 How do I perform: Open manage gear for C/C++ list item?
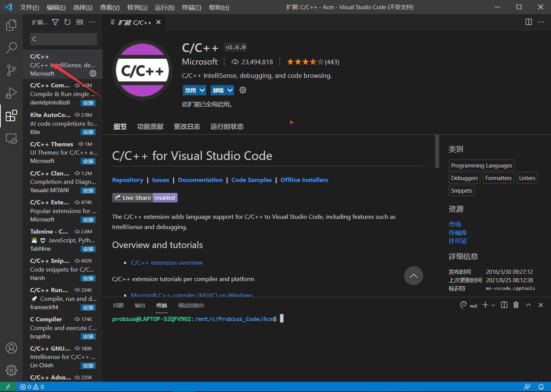[93, 73]
